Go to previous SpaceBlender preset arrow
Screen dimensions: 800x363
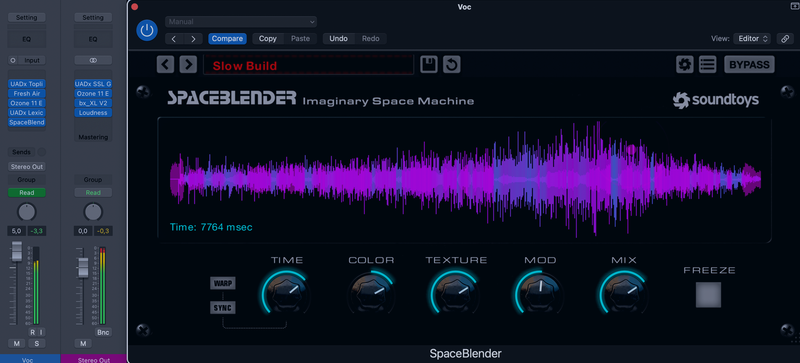pos(165,65)
